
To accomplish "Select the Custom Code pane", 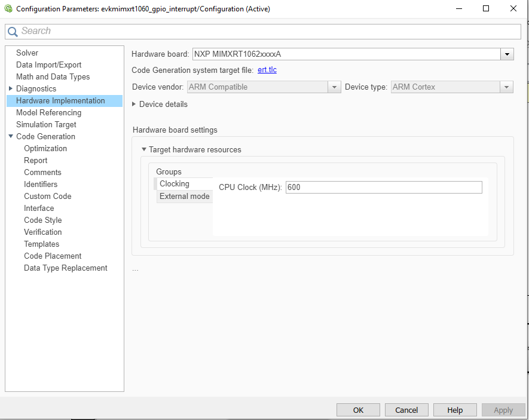I will [48, 197].
